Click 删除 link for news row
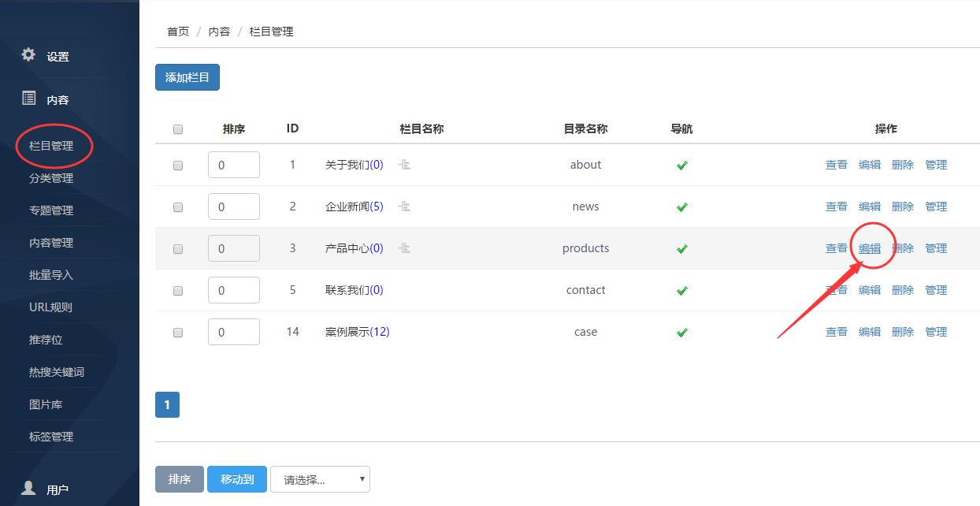 903,206
